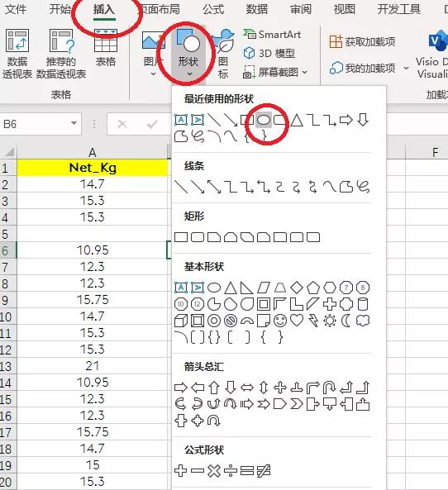
Task: Select the scribble shape under 线条
Action: (363, 187)
